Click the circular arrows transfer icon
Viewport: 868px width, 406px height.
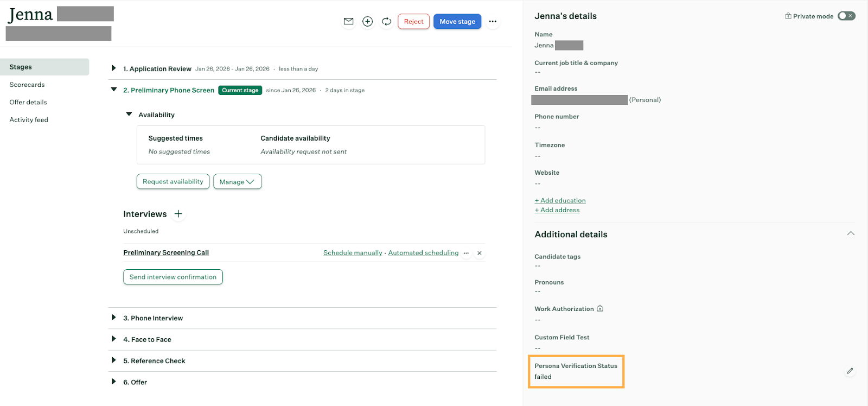386,22
